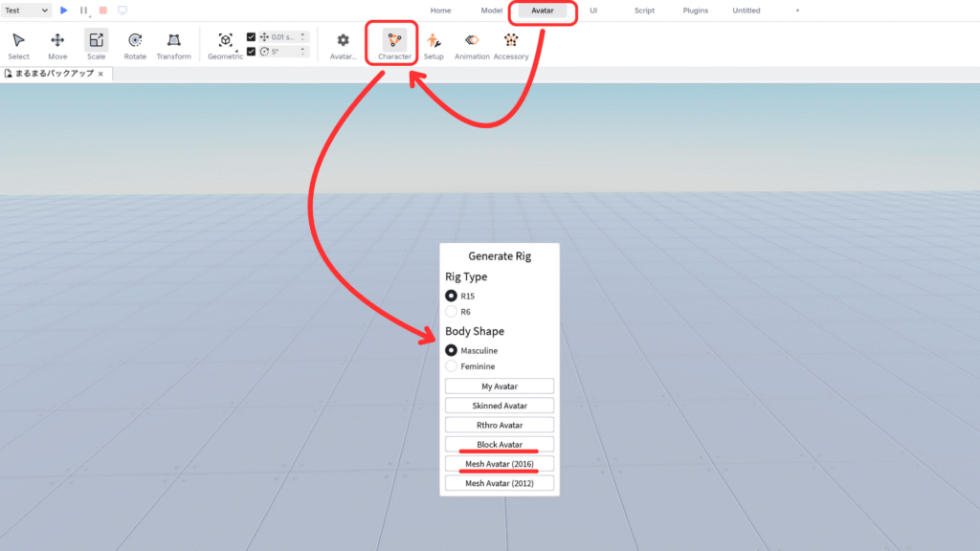Click the blue Play button
Image resolution: width=980 pixels, height=551 pixels.
64,11
